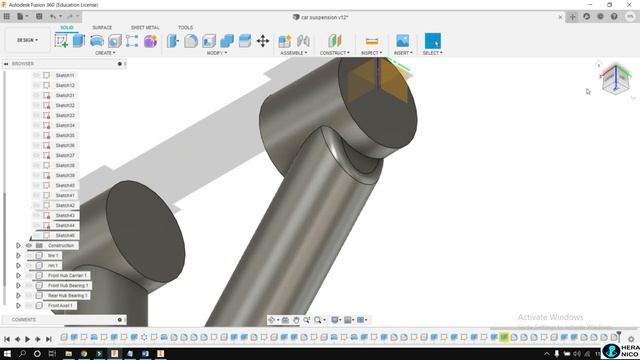Viewport: 640px width, 360px height.
Task: Expand the Front Axel 1 component
Action: (18, 306)
